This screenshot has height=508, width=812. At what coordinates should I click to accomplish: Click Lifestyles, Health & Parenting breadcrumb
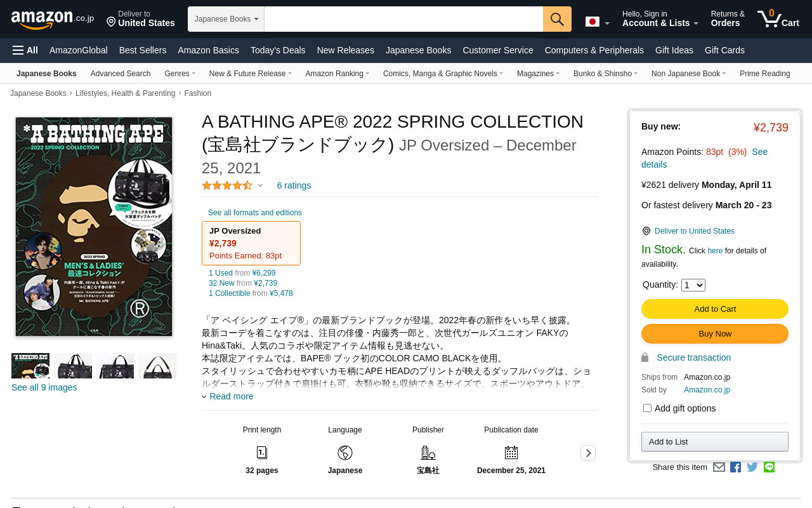pos(125,93)
